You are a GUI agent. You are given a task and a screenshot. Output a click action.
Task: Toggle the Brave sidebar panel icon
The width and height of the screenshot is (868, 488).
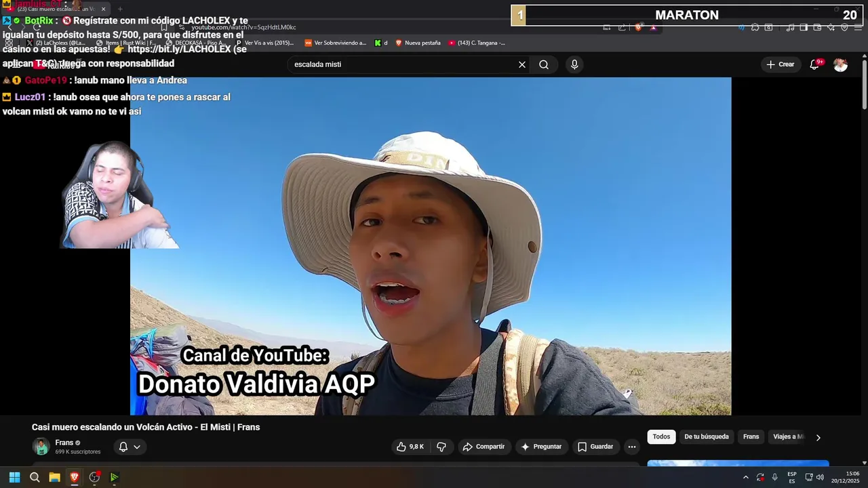coord(804,27)
